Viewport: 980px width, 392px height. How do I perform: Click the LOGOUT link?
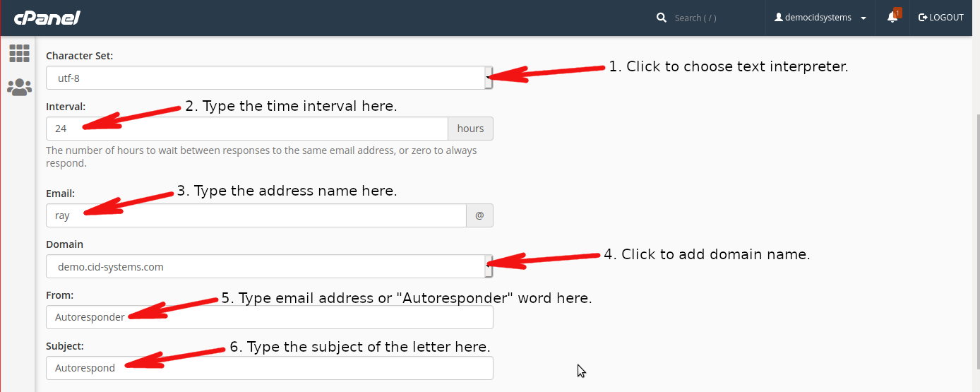940,18
